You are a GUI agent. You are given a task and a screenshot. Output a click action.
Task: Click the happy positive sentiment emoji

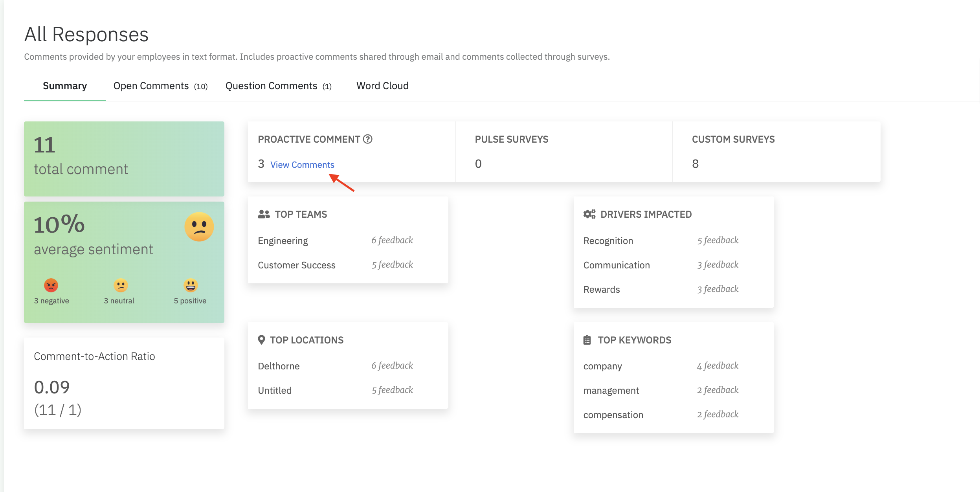[191, 285]
